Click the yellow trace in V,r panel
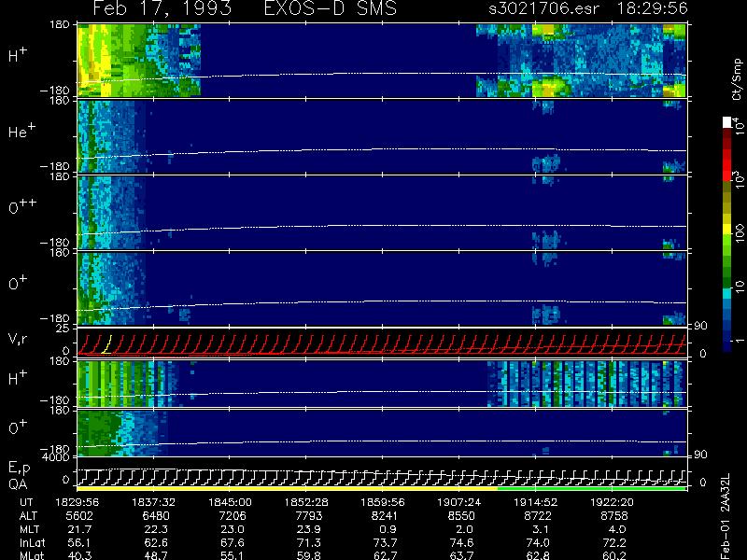The width and height of the screenshot is (747, 560). (x=107, y=343)
